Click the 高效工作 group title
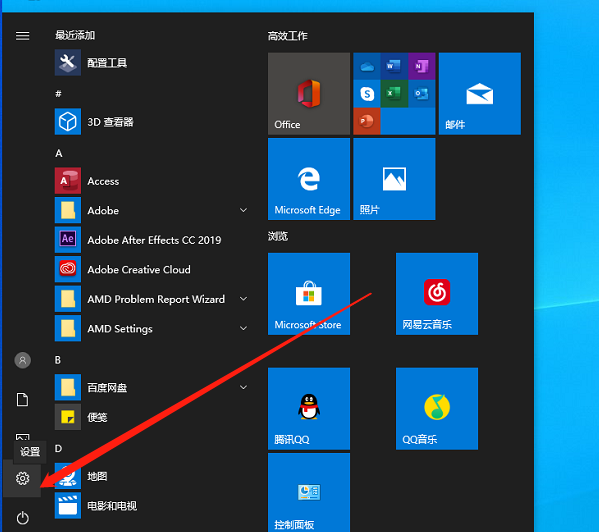This screenshot has width=599, height=532. (x=288, y=36)
